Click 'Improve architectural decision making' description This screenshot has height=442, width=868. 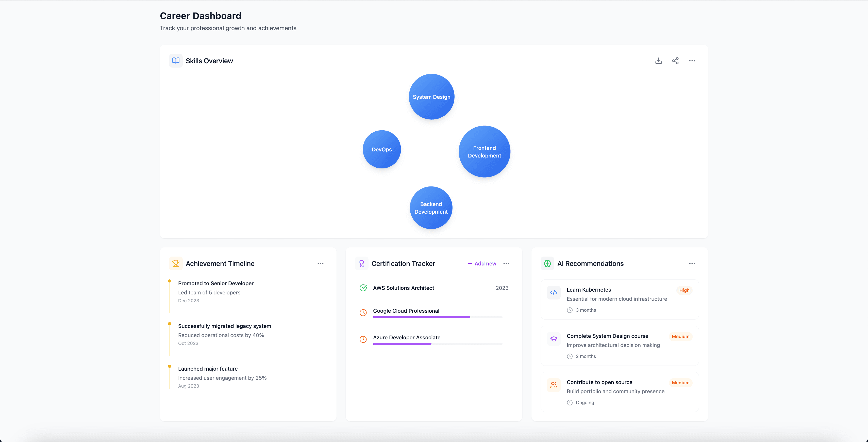coord(613,345)
